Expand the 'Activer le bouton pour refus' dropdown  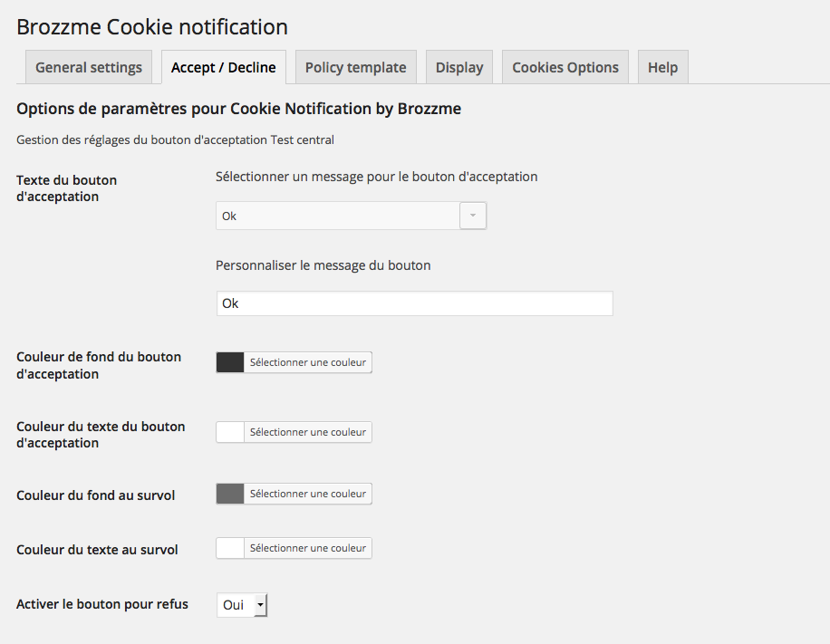click(x=242, y=605)
